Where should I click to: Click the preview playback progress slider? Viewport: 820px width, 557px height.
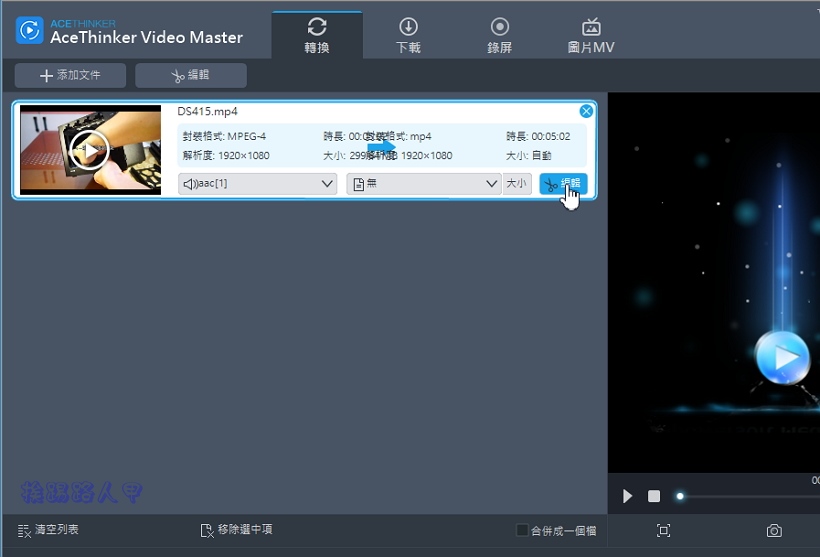click(745, 496)
